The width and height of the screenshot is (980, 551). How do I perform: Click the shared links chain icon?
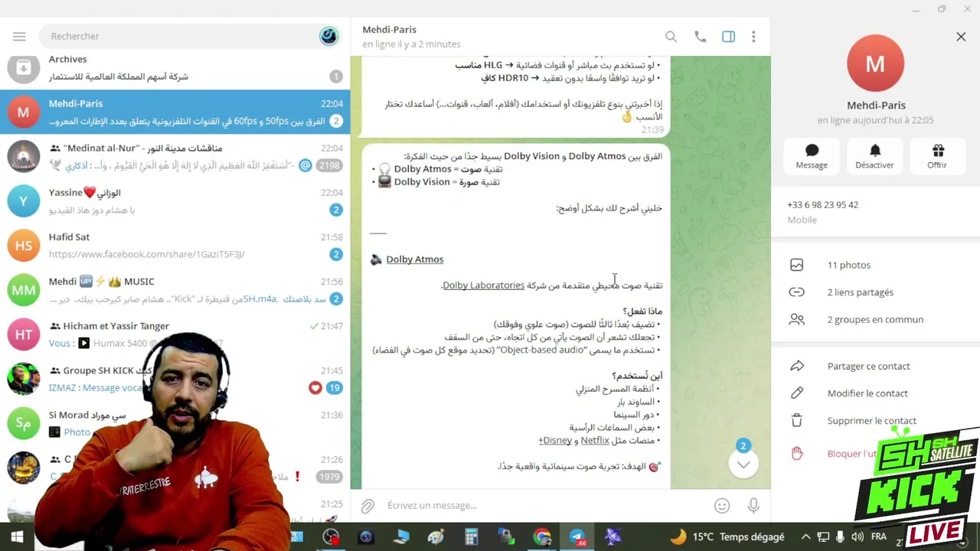pyautogui.click(x=797, y=292)
